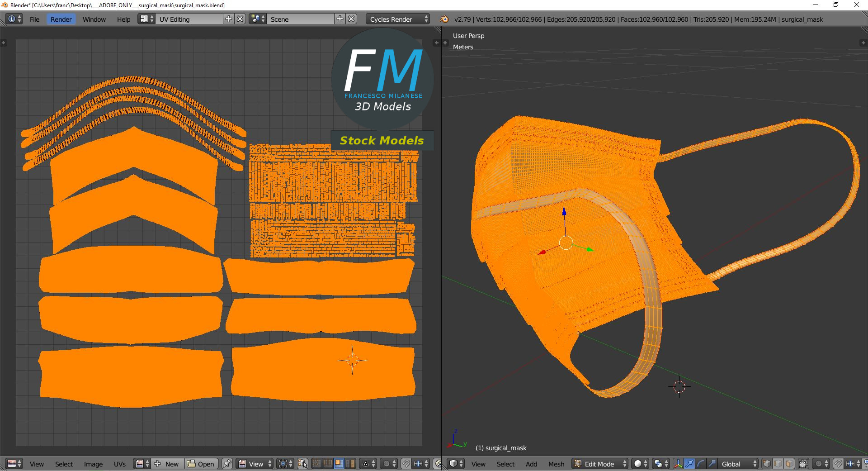Open the screen layout browser icon
The image size is (868, 471).
tap(146, 19)
